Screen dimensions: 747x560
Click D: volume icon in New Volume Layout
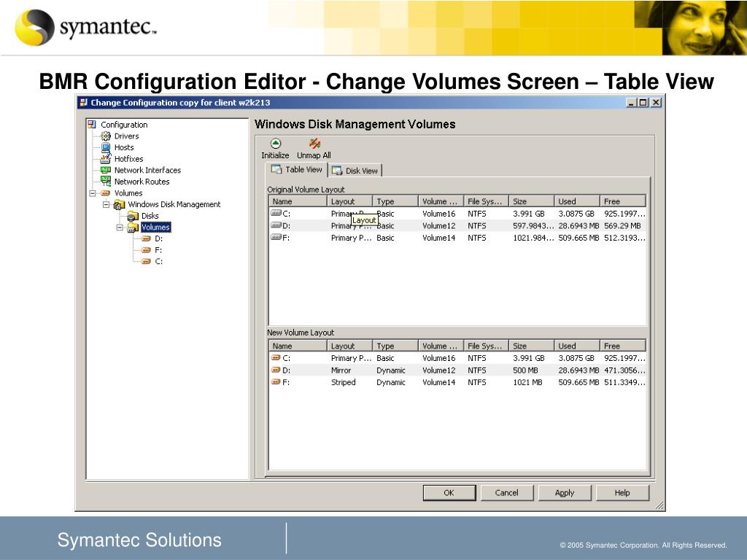(276, 370)
